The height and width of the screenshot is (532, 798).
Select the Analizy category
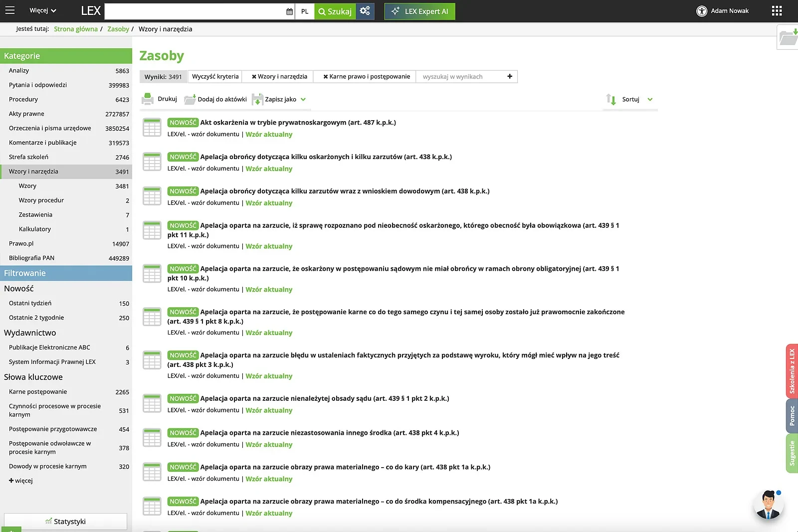click(x=66, y=71)
